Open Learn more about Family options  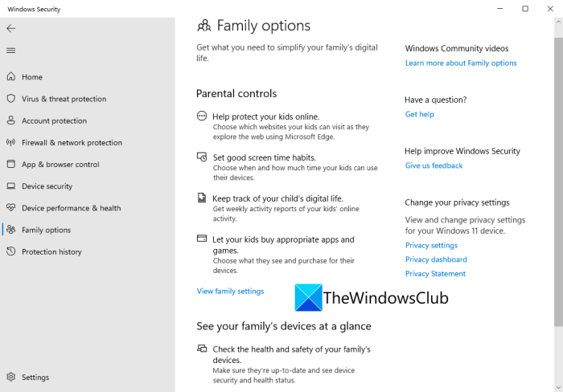point(461,63)
